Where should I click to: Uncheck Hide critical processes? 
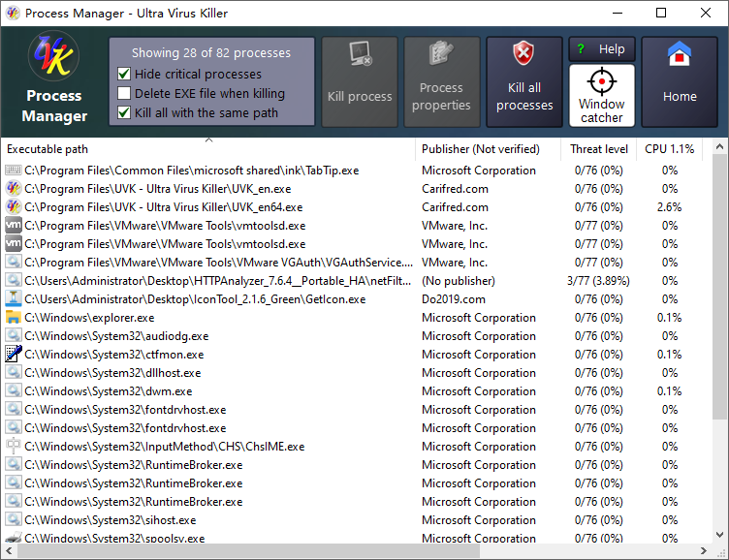point(124,75)
